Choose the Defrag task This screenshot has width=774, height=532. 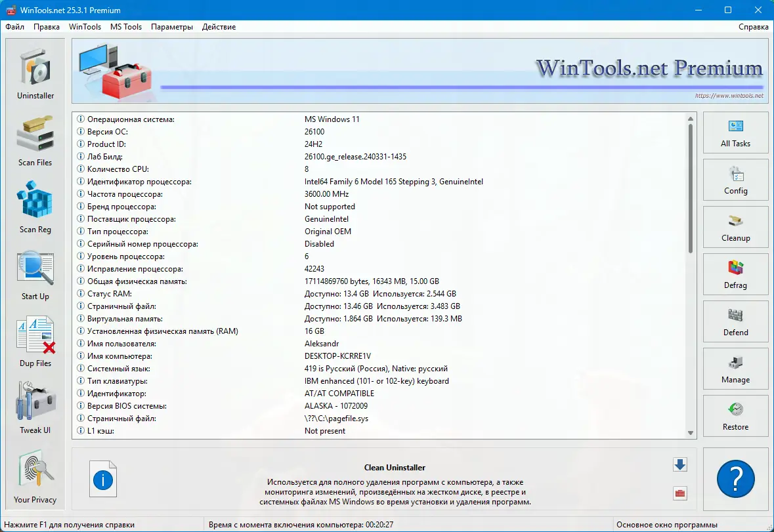(735, 275)
